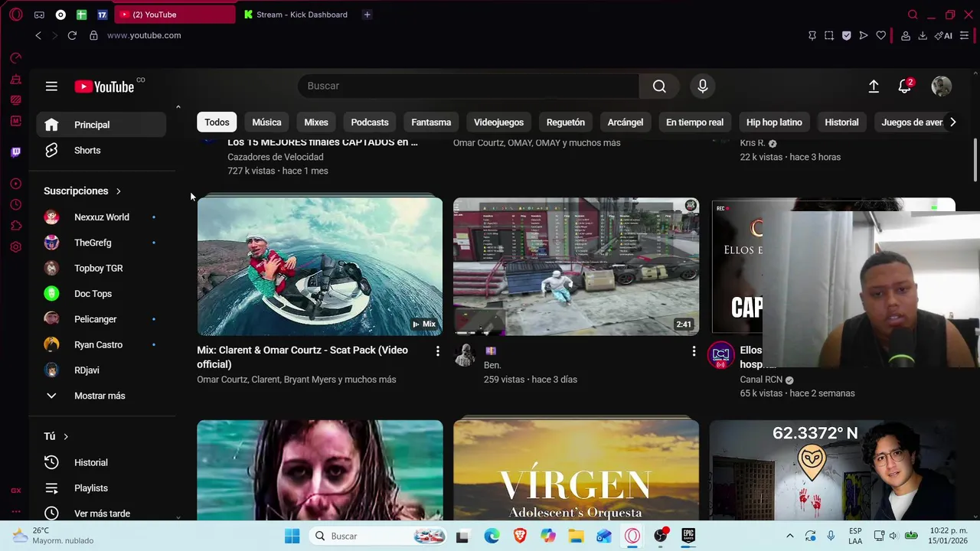Take a snapshot with the dashed-square icon
Screen dimensions: 980x551
point(829,35)
